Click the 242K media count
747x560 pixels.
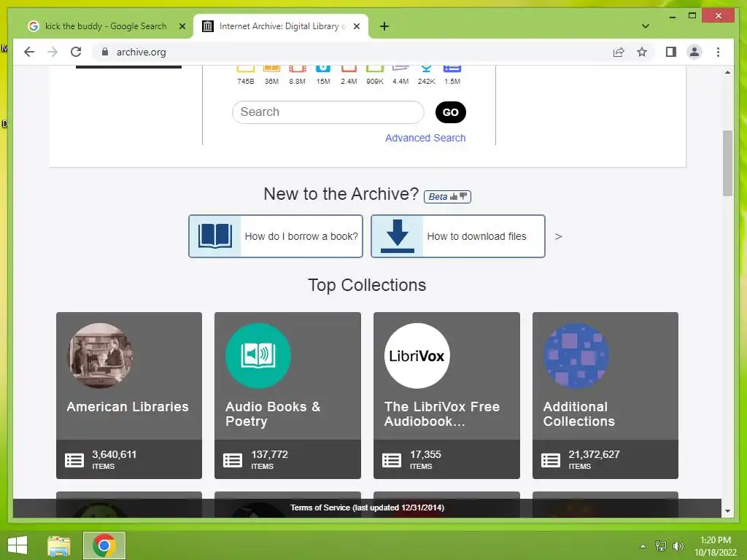(426, 82)
